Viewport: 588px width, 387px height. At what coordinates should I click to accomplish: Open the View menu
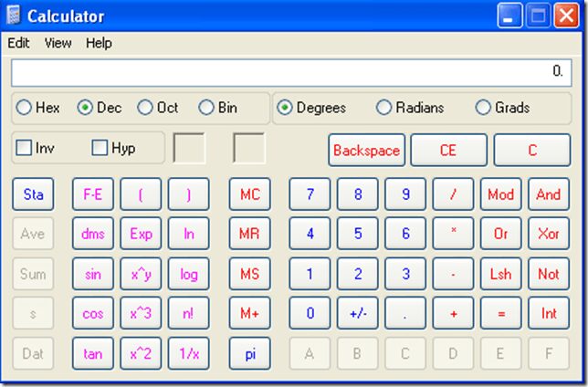58,43
